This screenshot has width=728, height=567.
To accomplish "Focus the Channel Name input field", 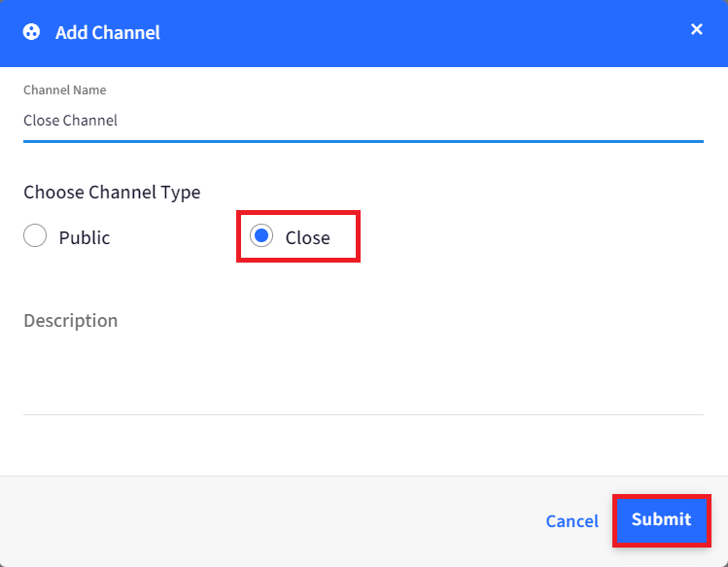I will (x=364, y=121).
